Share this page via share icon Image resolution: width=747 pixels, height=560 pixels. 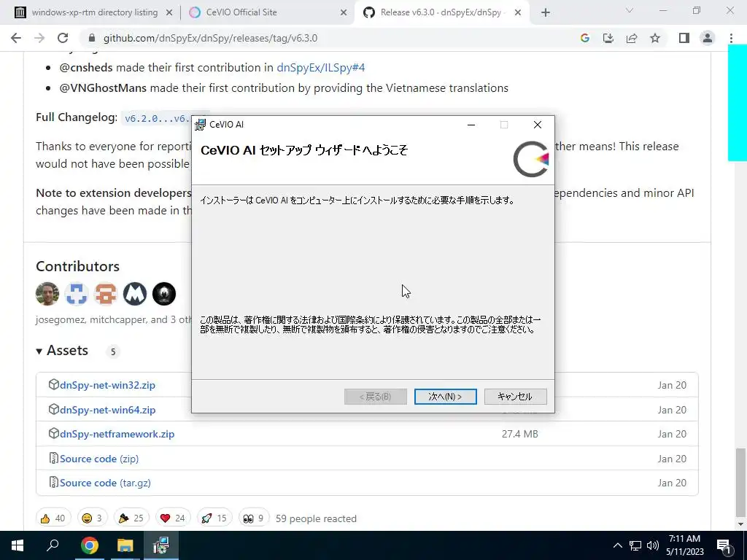(x=632, y=38)
